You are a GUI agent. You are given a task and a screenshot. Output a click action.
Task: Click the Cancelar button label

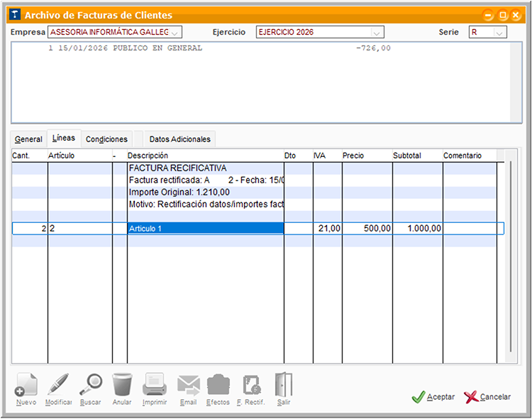[x=495, y=397]
